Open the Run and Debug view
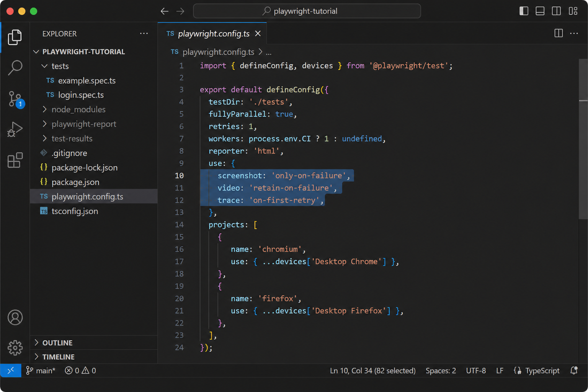 [15, 129]
